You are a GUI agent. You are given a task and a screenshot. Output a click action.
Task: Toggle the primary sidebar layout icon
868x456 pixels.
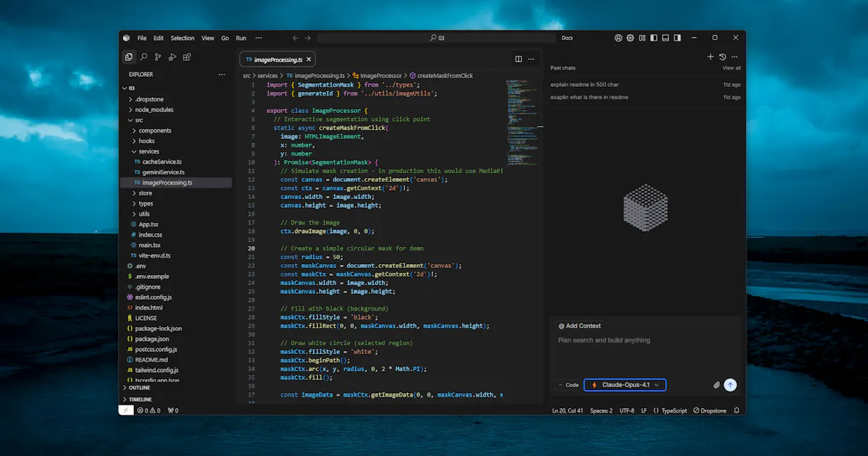click(653, 38)
